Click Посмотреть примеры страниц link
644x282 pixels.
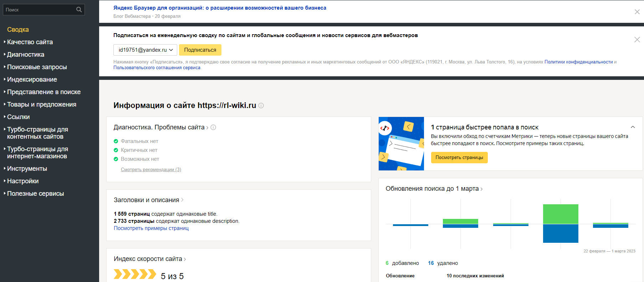pos(151,228)
